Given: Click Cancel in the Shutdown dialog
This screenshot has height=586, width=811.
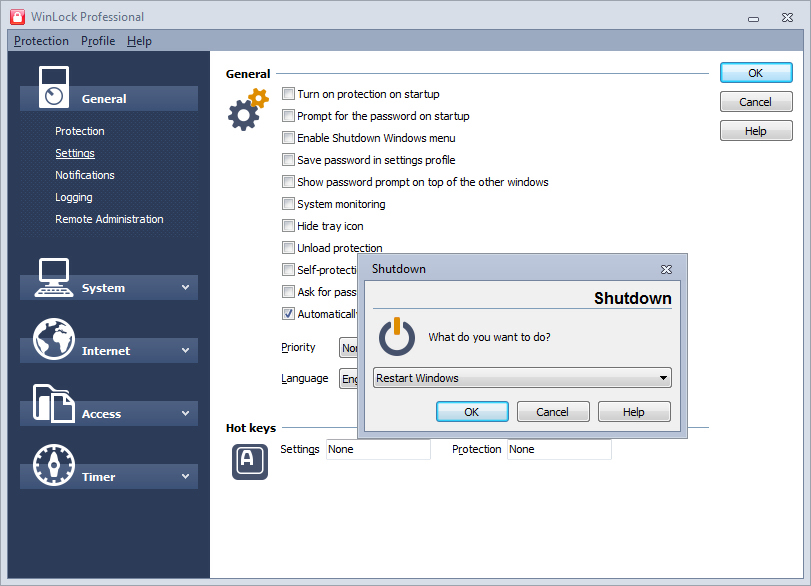Looking at the screenshot, I should (553, 412).
